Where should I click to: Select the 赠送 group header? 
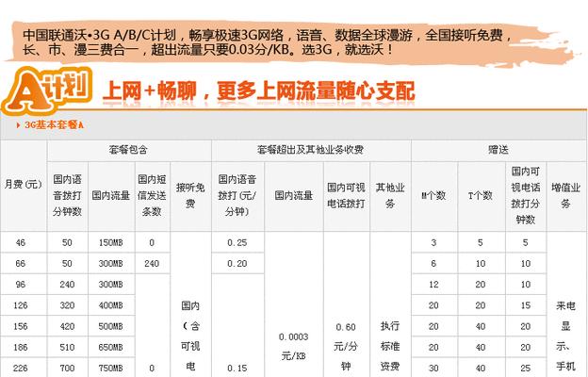point(498,150)
